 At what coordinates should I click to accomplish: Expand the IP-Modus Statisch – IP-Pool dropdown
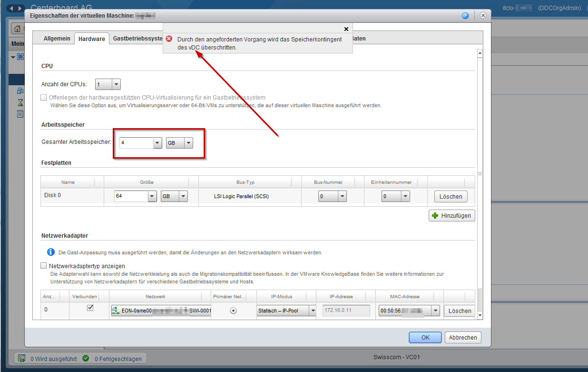coord(313,311)
